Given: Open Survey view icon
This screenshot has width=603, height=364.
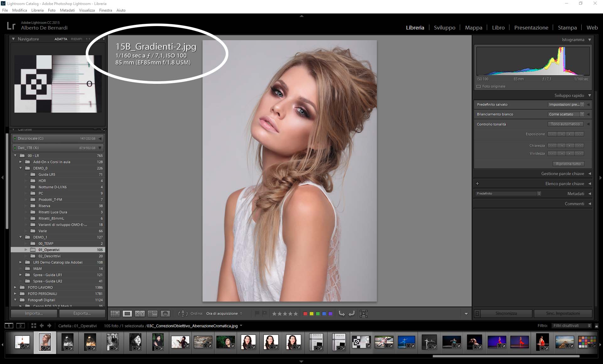Looking at the screenshot, I should [x=153, y=313].
